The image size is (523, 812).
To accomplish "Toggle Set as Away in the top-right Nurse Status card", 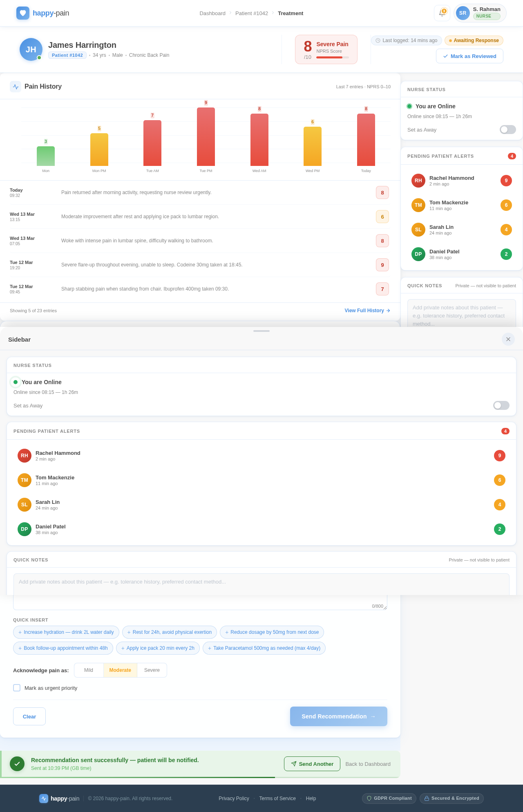I will 507,130.
